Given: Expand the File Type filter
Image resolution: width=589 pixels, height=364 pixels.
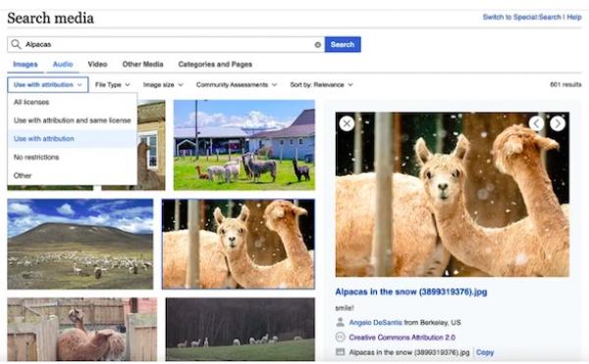Looking at the screenshot, I should tap(112, 84).
